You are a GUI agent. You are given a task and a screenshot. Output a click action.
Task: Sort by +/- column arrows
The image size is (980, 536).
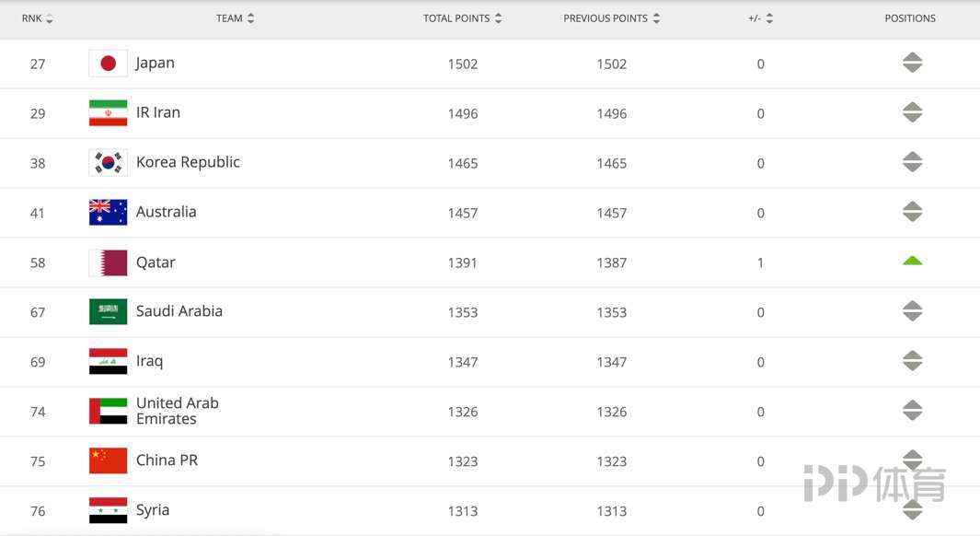tap(769, 18)
